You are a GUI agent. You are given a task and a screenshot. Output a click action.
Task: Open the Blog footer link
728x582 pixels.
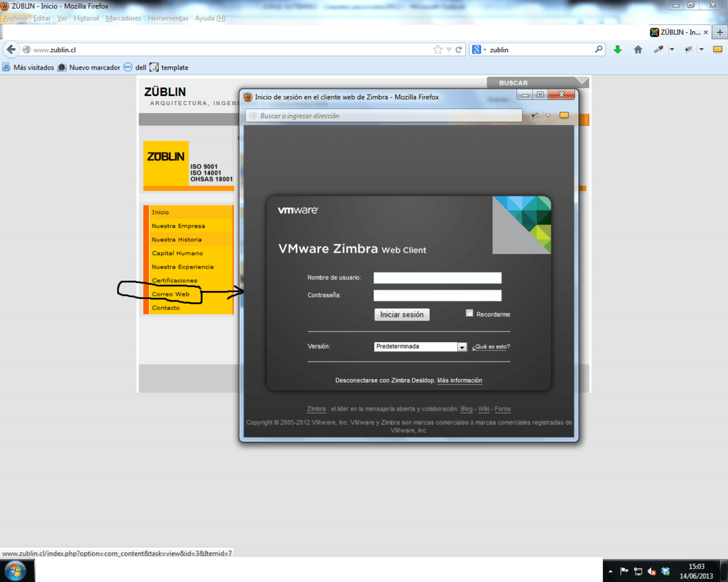467,409
